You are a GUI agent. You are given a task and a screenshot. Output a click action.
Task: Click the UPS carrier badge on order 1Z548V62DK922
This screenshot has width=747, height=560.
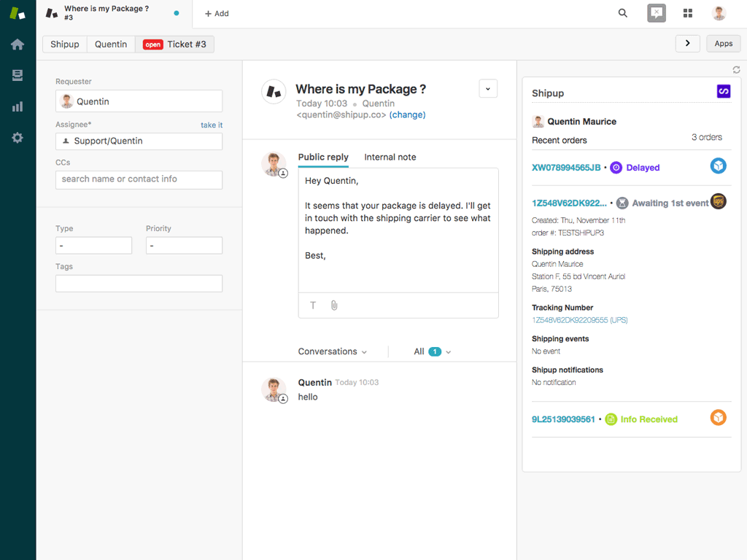(x=718, y=203)
